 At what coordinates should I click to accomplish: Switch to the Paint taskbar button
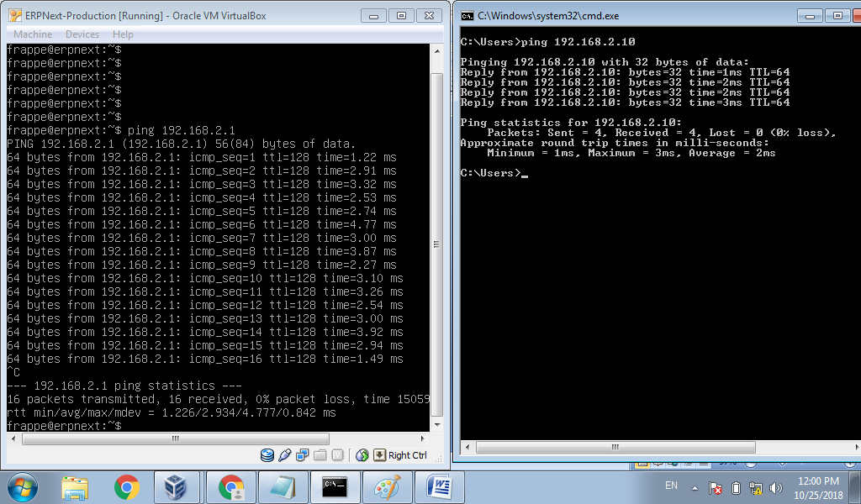coord(387,487)
